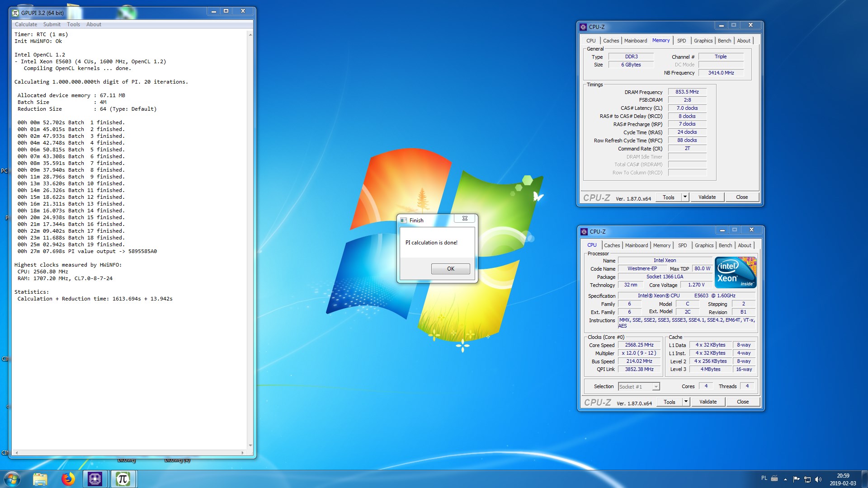This screenshot has height=488, width=868.
Task: Click the PI value output 5895585A0 line
Action: click(x=87, y=251)
